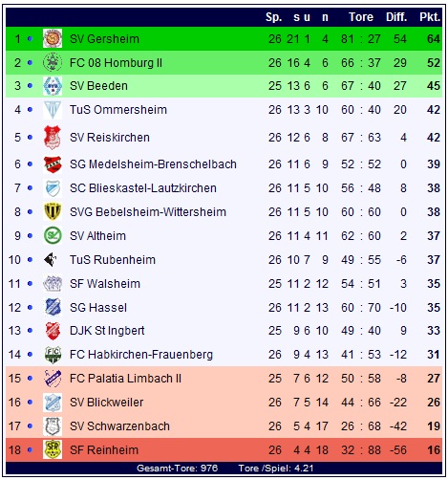Click the Tore column header
The image size is (448, 480).
pyautogui.click(x=361, y=16)
